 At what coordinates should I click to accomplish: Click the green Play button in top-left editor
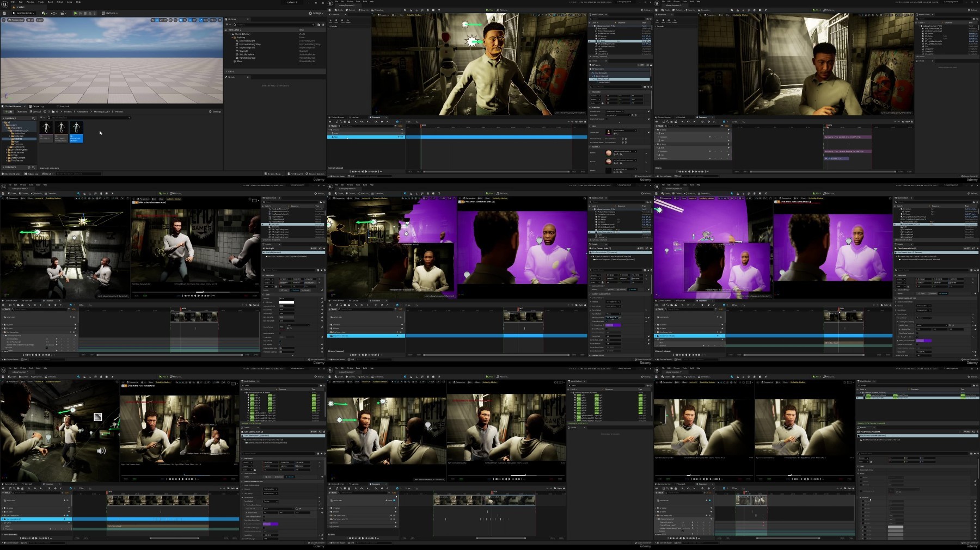(x=75, y=13)
